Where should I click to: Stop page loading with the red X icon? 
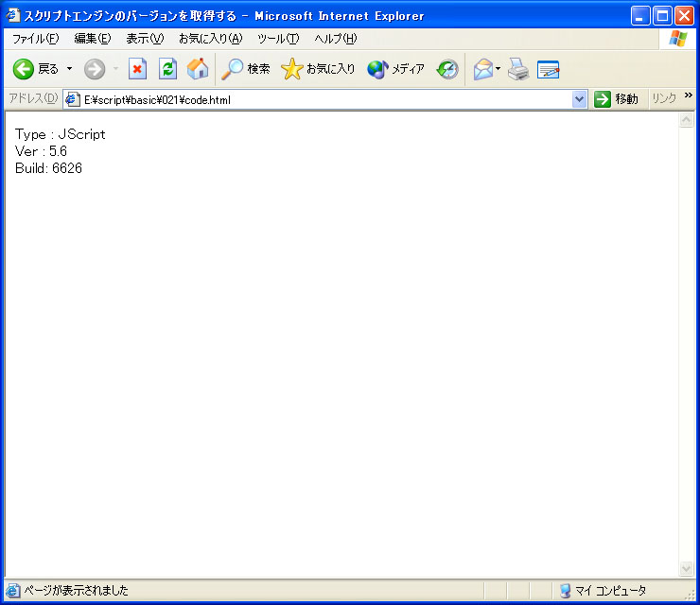coord(137,69)
